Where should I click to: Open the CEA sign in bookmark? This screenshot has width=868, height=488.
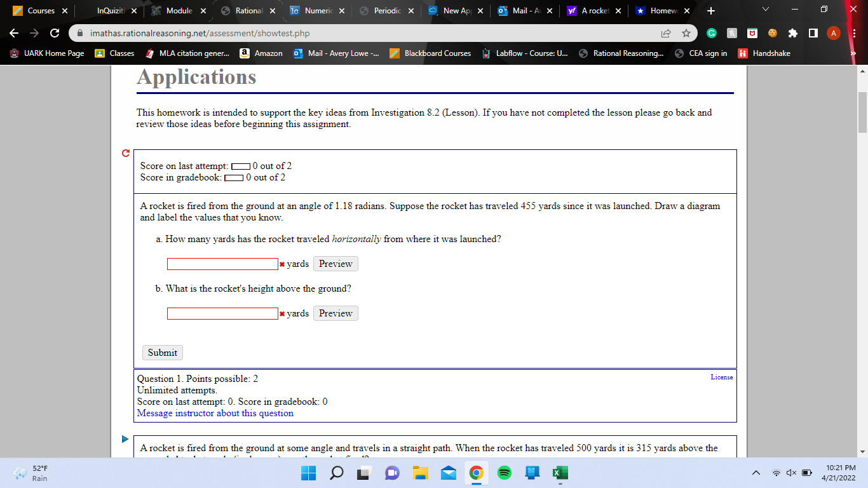[x=702, y=53]
